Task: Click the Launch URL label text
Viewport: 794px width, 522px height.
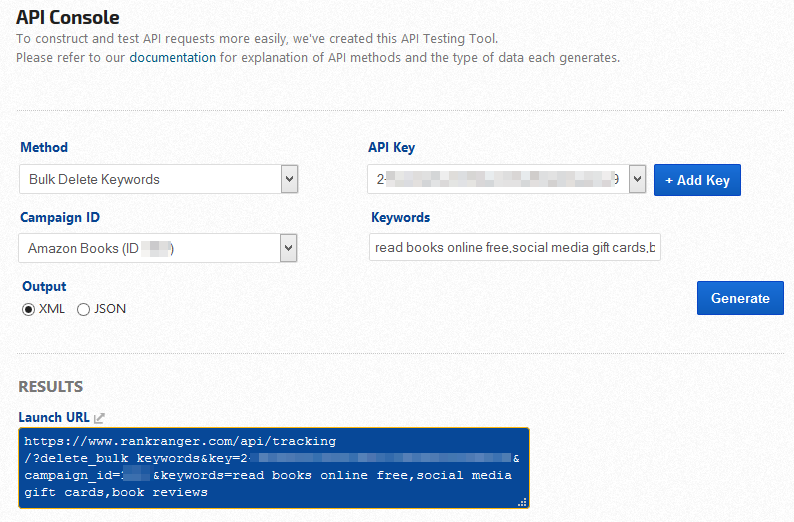Action: (54, 417)
